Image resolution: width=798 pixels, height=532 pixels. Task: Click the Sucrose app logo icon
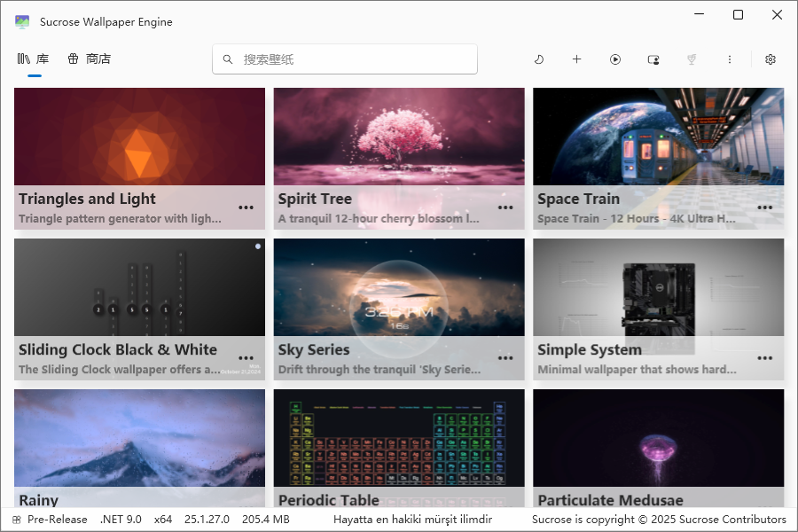22,22
